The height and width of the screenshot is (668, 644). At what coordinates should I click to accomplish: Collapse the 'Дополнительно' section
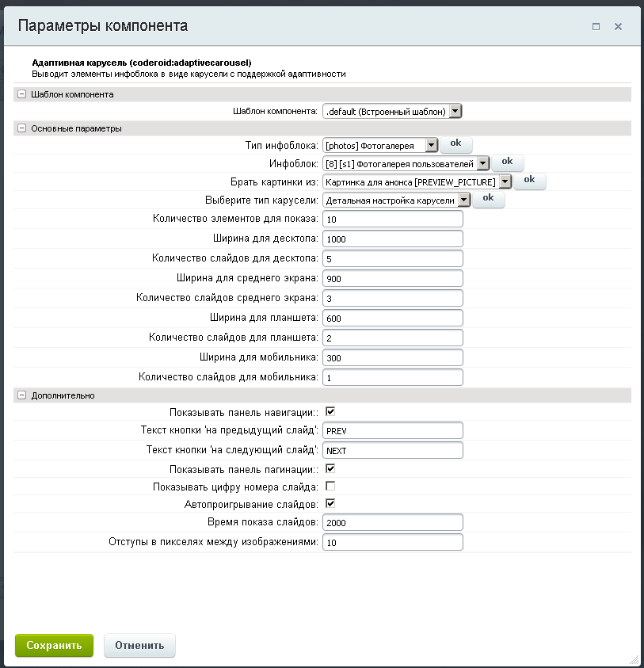[21, 395]
